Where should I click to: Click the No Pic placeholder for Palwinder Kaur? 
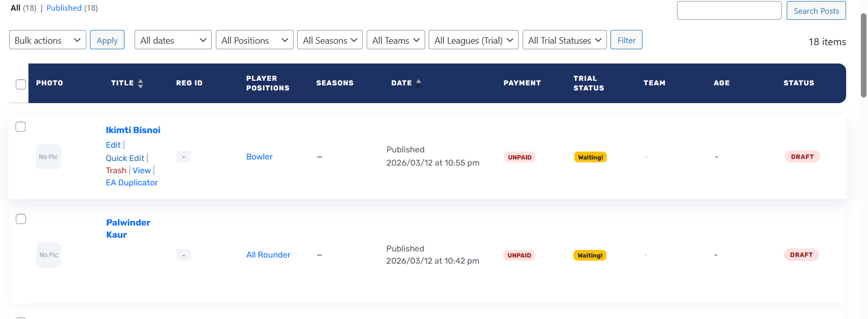49,255
